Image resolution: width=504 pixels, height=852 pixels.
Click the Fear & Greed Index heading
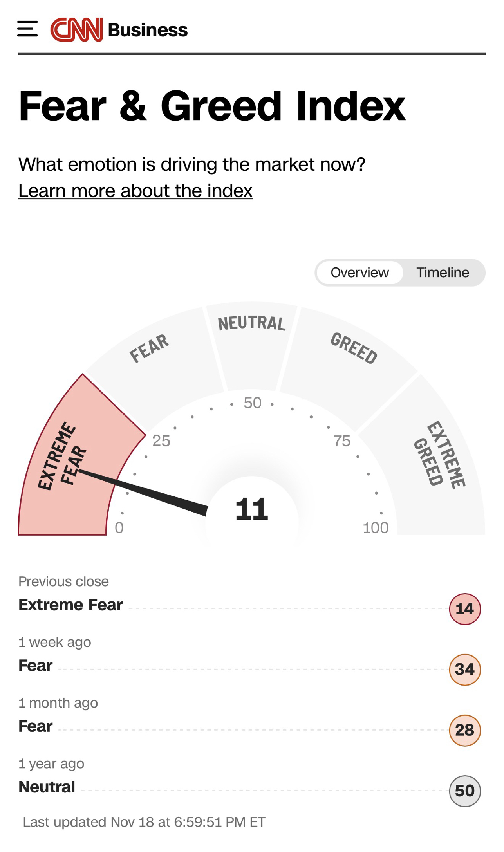pos(211,106)
